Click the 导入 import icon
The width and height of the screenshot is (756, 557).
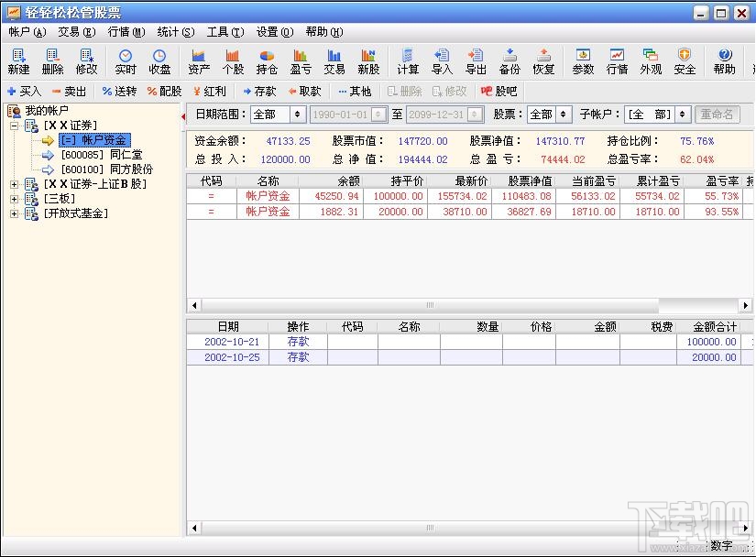(x=442, y=61)
